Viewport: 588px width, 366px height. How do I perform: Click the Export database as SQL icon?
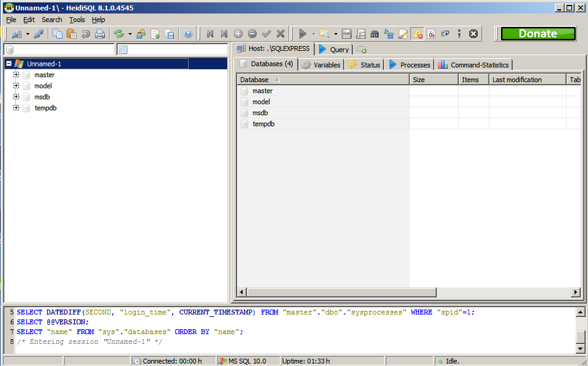pyautogui.click(x=170, y=34)
